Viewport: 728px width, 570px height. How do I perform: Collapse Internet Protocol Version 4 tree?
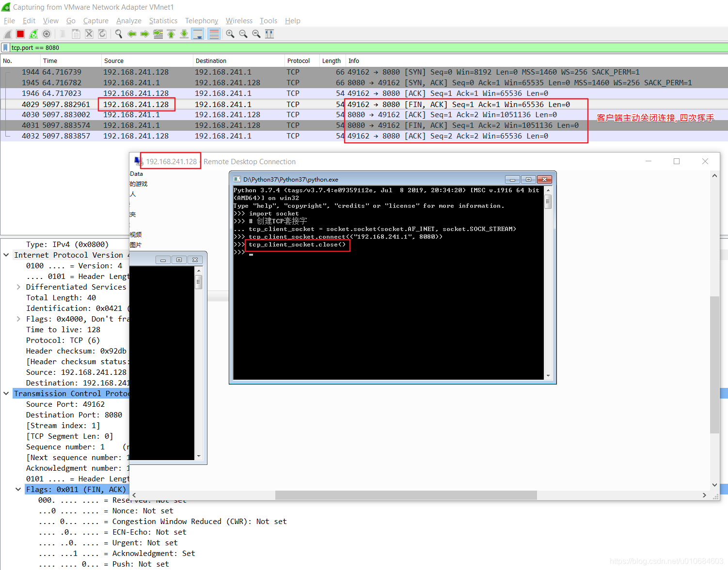click(x=6, y=255)
